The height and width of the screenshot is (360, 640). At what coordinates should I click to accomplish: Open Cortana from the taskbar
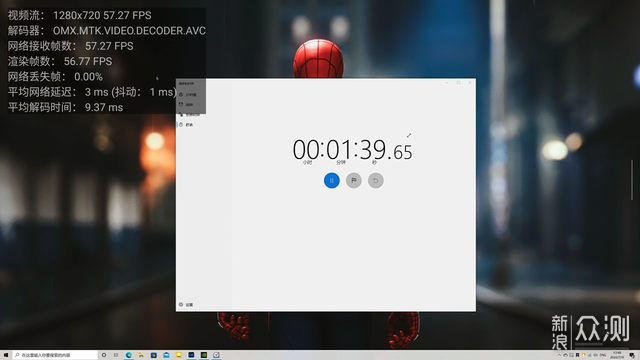coord(104,355)
